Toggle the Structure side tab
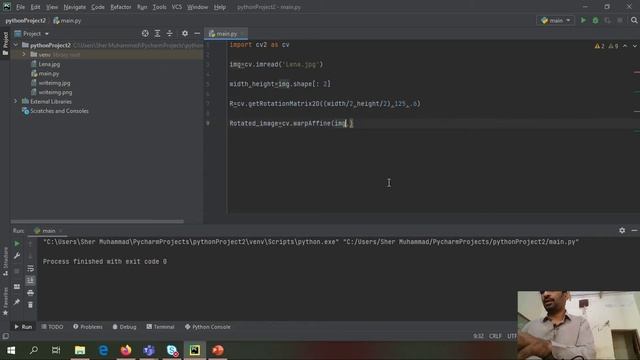This screenshot has width=640, height=360. click(x=5, y=261)
